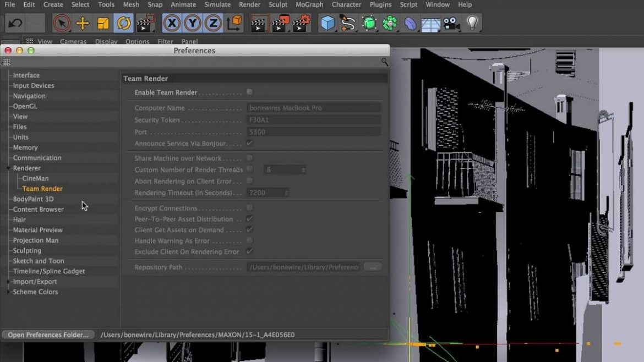Enable Team Render checkbox
The height and width of the screenshot is (362, 644).
tap(249, 92)
